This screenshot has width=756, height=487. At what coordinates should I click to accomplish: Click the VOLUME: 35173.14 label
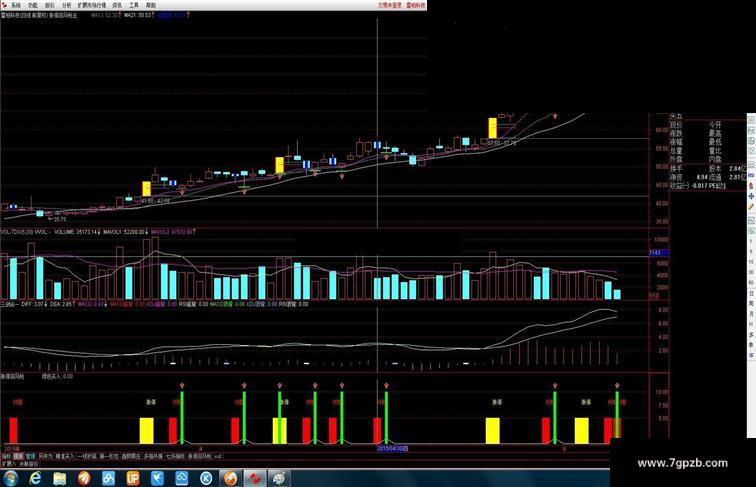pyautogui.click(x=74, y=232)
